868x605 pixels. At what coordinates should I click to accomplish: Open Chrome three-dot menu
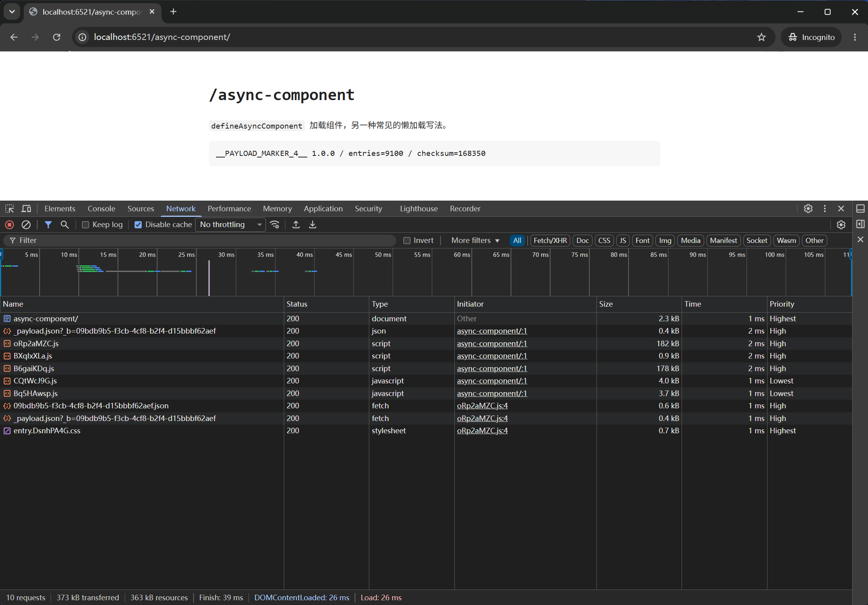(855, 37)
